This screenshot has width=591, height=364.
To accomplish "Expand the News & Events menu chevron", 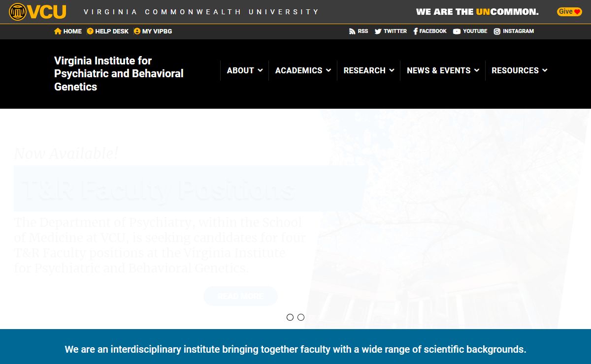I will (x=477, y=70).
